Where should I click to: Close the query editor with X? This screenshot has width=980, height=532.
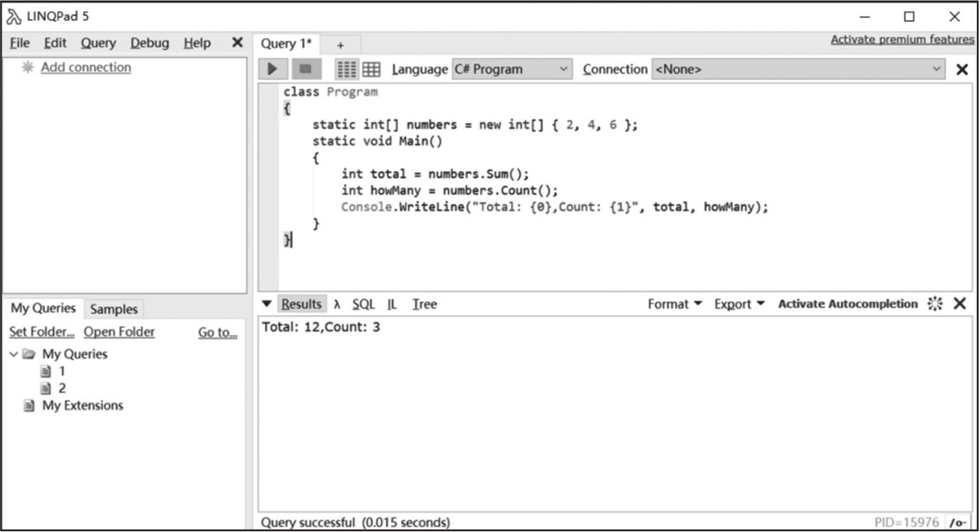(x=962, y=69)
